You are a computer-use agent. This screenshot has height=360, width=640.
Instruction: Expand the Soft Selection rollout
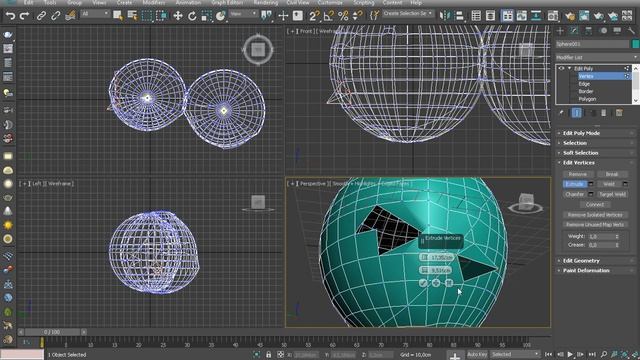(x=596, y=153)
